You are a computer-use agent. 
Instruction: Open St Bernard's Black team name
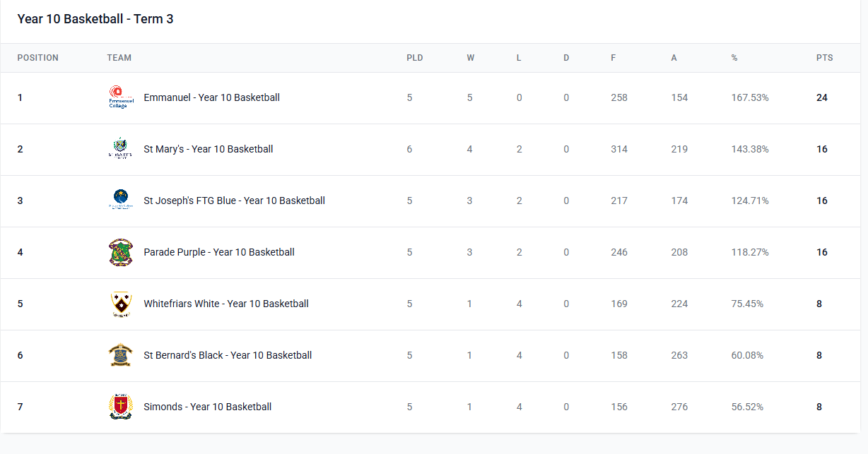227,355
